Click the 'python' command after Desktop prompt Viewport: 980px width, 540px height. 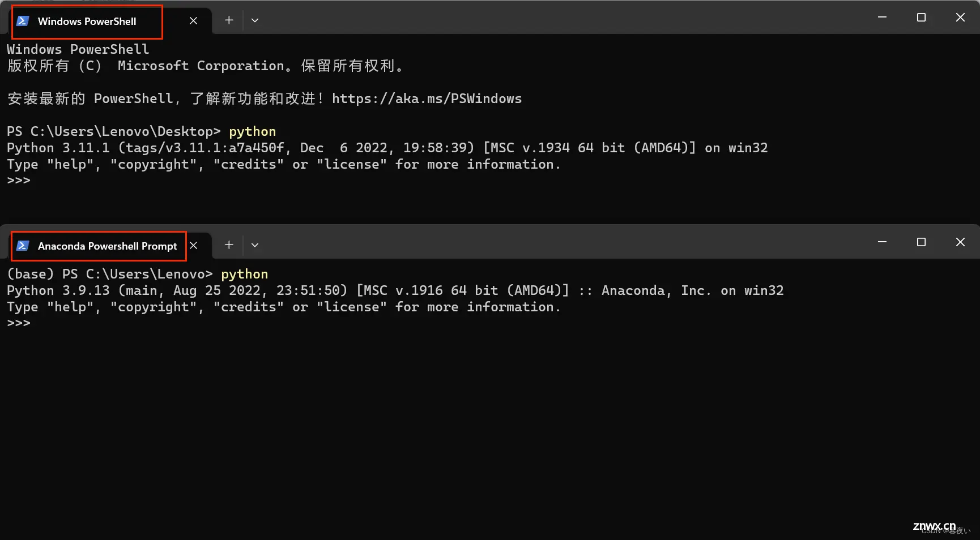pos(252,131)
